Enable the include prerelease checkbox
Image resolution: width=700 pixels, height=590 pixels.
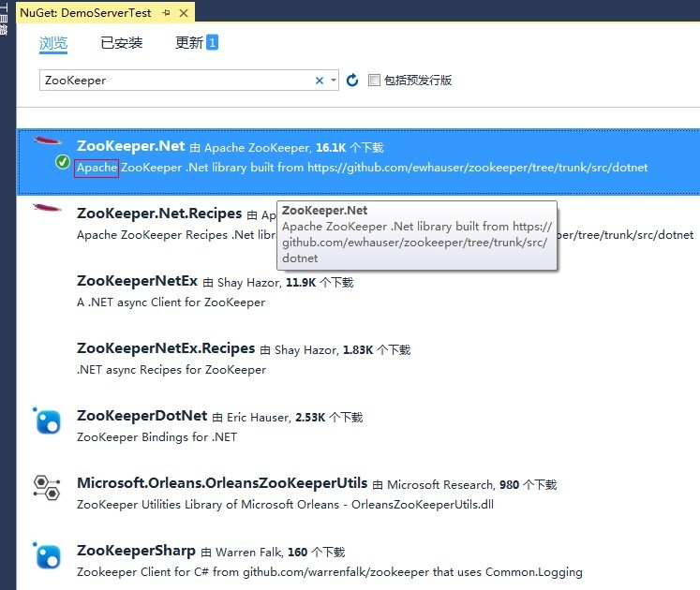pyautogui.click(x=374, y=81)
